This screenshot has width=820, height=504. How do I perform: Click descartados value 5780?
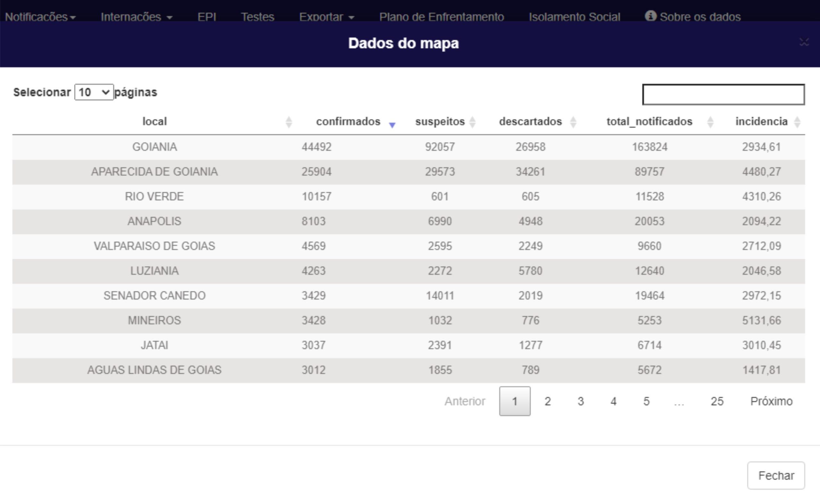(x=530, y=271)
